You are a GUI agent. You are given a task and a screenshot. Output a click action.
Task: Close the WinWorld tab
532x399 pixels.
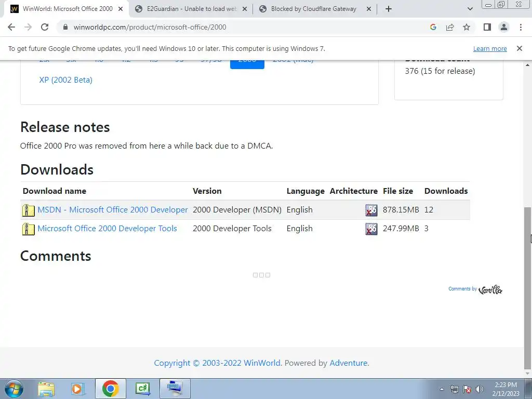pyautogui.click(x=121, y=9)
